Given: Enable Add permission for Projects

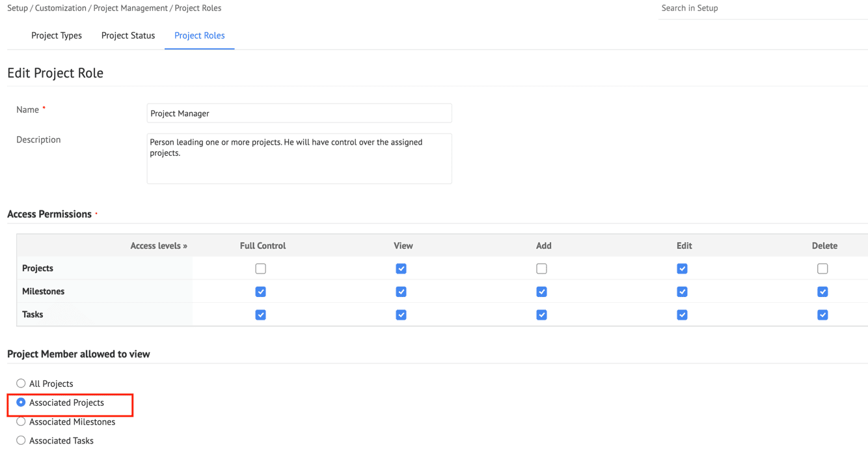Looking at the screenshot, I should click(x=541, y=269).
